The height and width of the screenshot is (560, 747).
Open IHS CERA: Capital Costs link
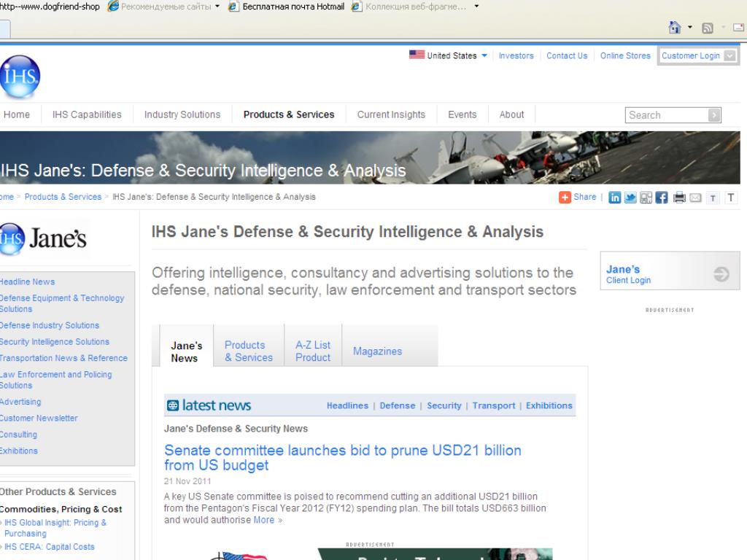pos(50,547)
